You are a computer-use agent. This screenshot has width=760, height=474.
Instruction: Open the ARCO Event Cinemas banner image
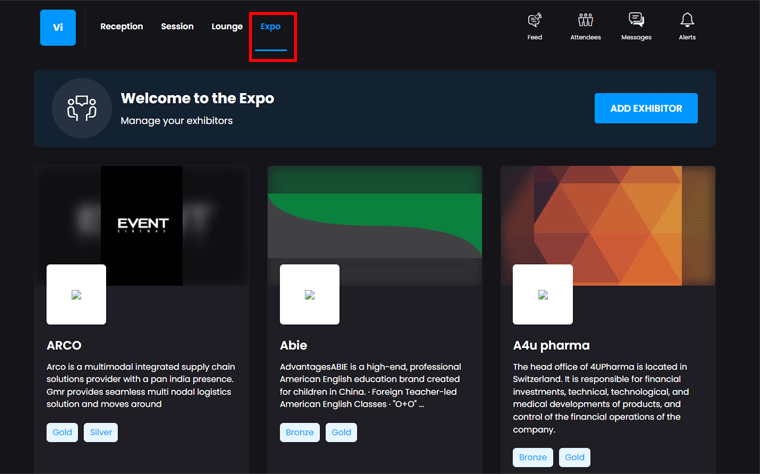[x=142, y=225]
